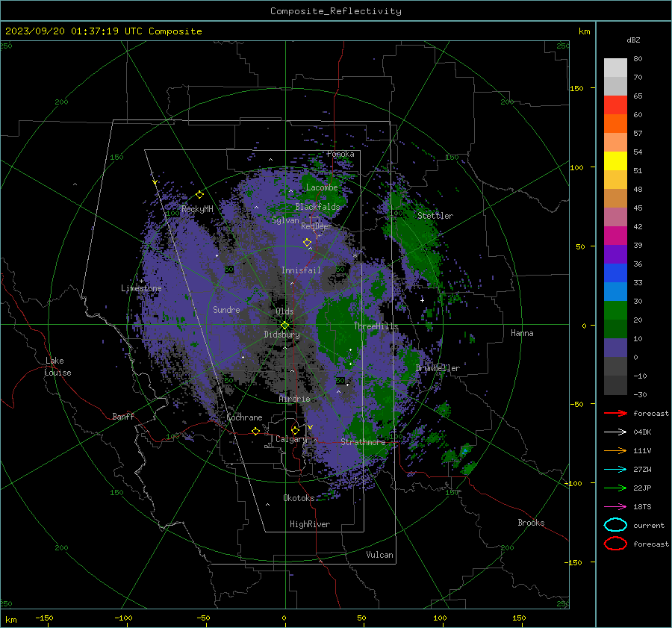The height and width of the screenshot is (628, 672).
Task: Click the Vulcan map label
Action: click(380, 555)
